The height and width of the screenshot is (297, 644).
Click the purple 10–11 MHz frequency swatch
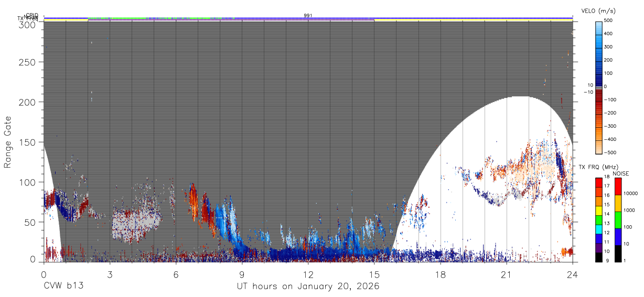click(598, 247)
